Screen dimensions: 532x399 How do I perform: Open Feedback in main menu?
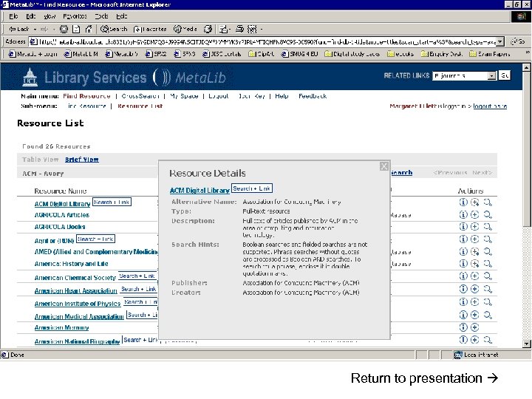click(313, 96)
